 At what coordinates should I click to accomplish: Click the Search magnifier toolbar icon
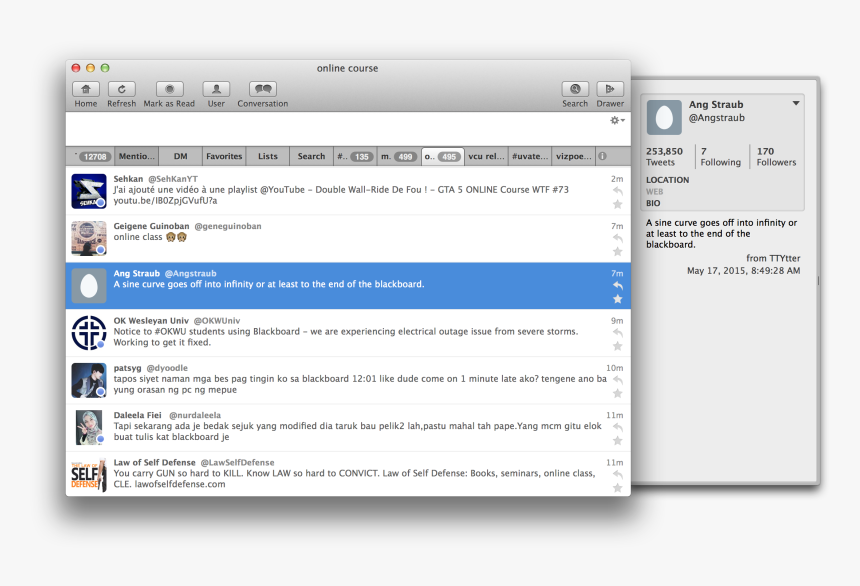pyautogui.click(x=575, y=90)
